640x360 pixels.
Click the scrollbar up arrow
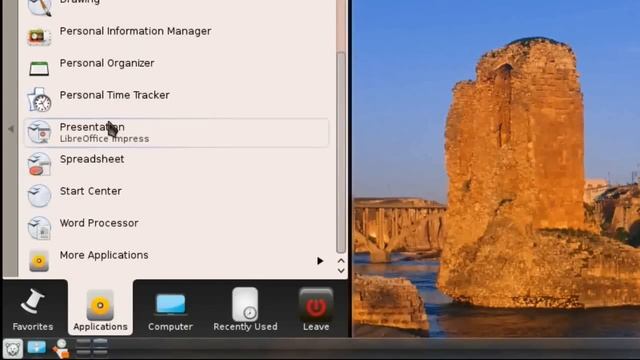[341, 260]
